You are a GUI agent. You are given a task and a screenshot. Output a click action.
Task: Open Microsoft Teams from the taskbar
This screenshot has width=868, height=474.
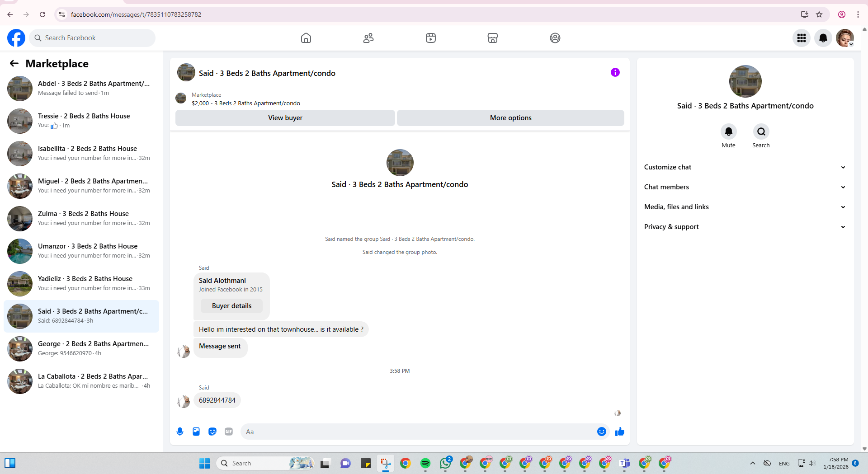624,463
